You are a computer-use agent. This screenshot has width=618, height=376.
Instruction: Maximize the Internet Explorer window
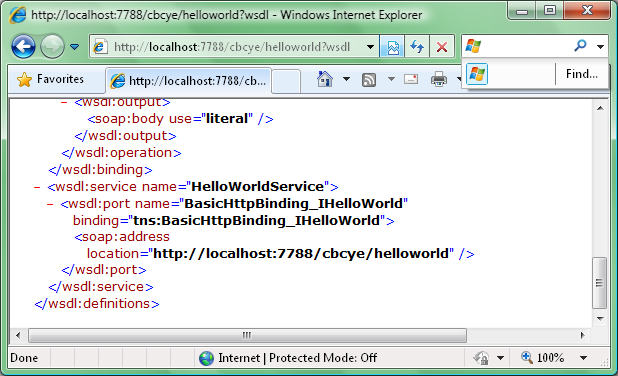550,11
